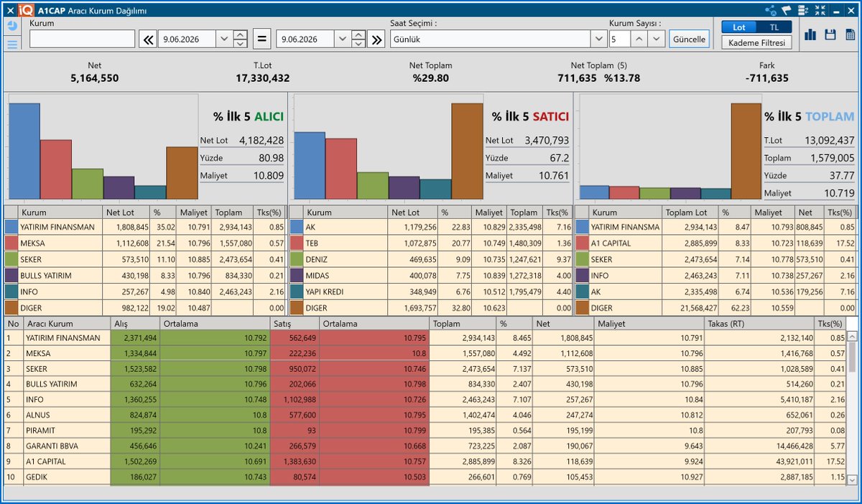This screenshot has width=862, height=504.
Task: Click the iQ application logo
Action: tap(27, 10)
